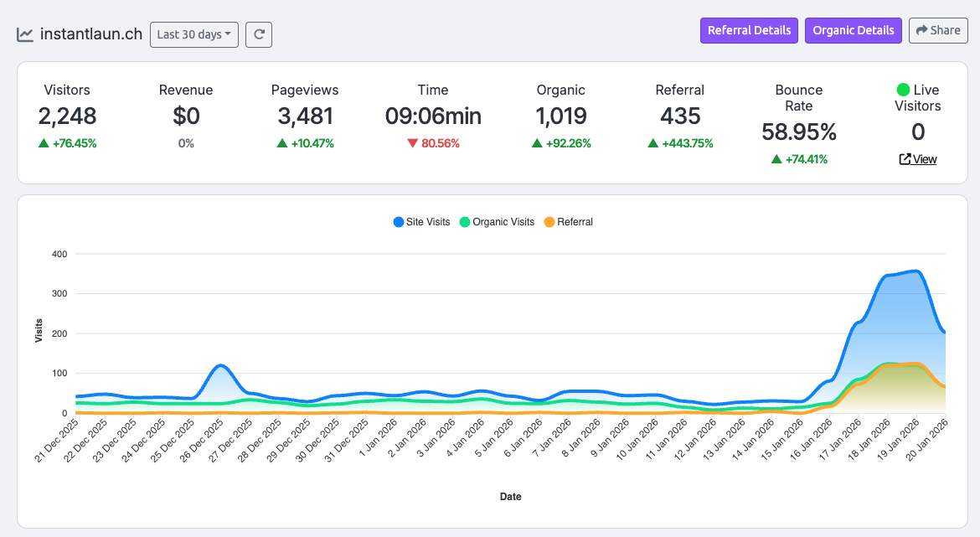Image resolution: width=980 pixels, height=537 pixels.
Task: Click the Share button
Action: [x=938, y=30]
